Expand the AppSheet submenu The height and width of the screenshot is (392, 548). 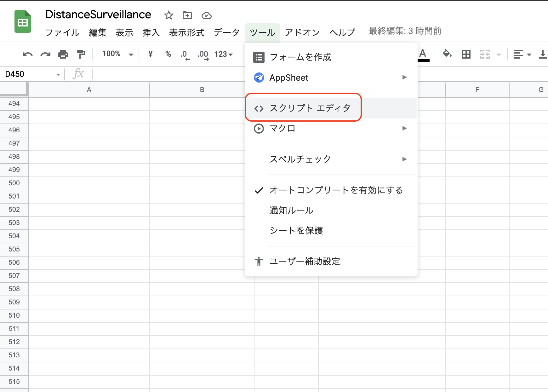point(331,78)
